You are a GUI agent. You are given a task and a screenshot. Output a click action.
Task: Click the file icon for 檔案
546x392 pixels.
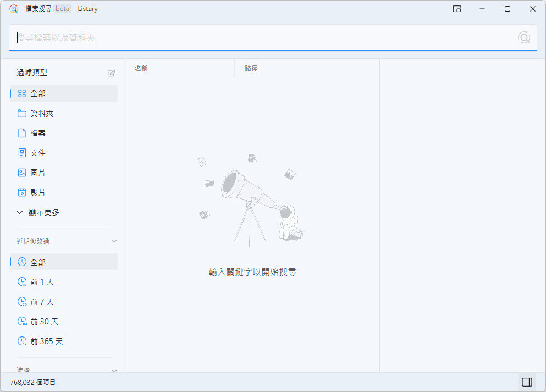point(22,133)
